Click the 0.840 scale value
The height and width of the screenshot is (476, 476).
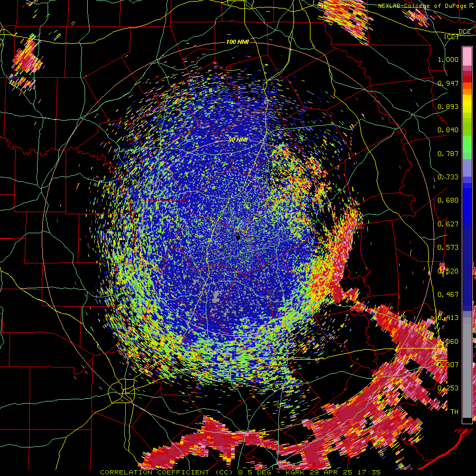tap(448, 130)
